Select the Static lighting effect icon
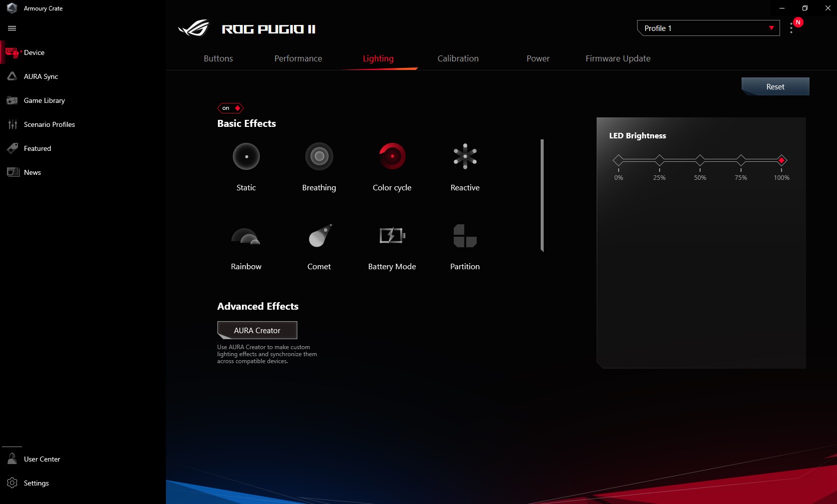 click(246, 156)
